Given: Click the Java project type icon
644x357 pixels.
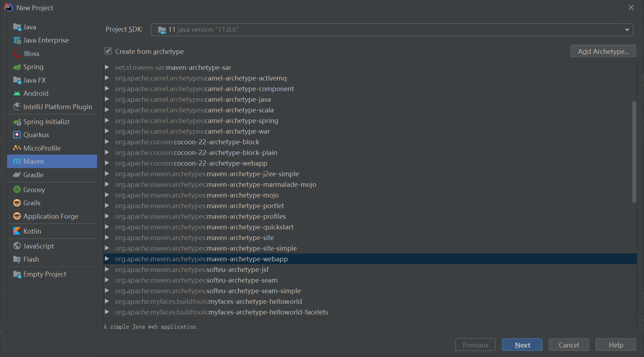Looking at the screenshot, I should pos(17,27).
